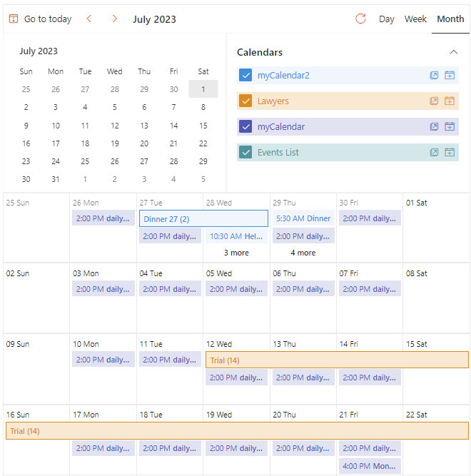Click the 02 Sun day header
Image resolution: width=471 pixels, height=476 pixels.
point(18,273)
